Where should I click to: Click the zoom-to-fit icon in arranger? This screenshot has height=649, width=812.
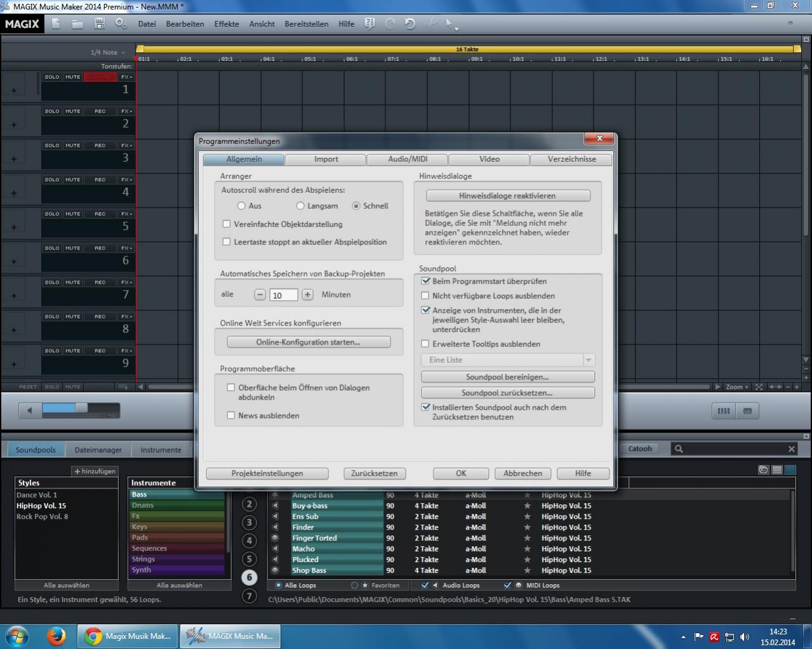759,387
